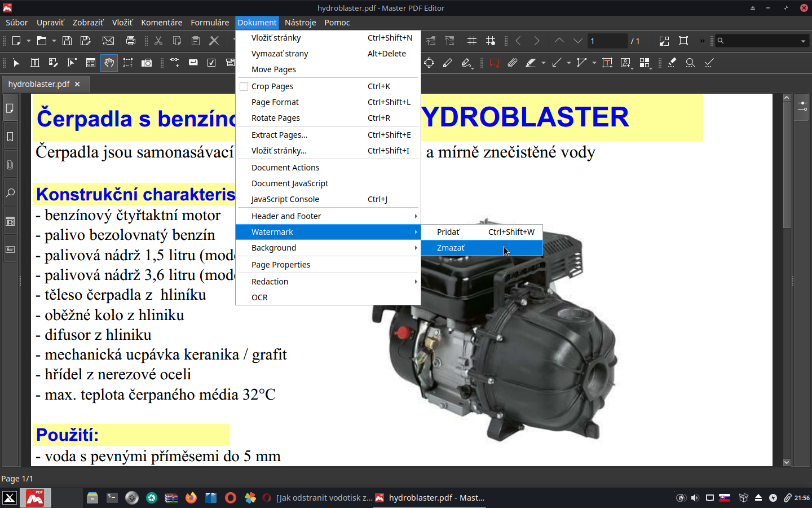This screenshot has width=812, height=508.
Task: Select the Highlight text tool
Action: 531,63
